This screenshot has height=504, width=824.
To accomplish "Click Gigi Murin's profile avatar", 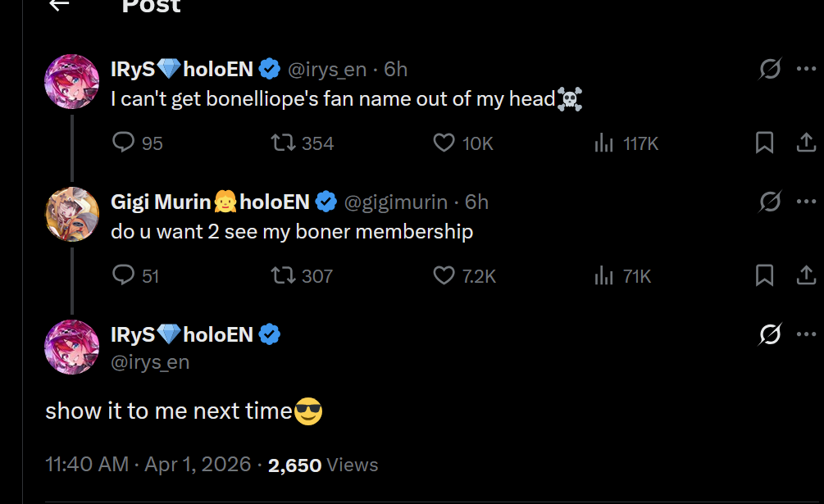I will 71,215.
